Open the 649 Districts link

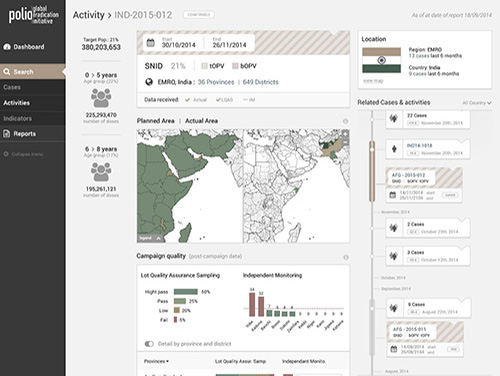(261, 82)
